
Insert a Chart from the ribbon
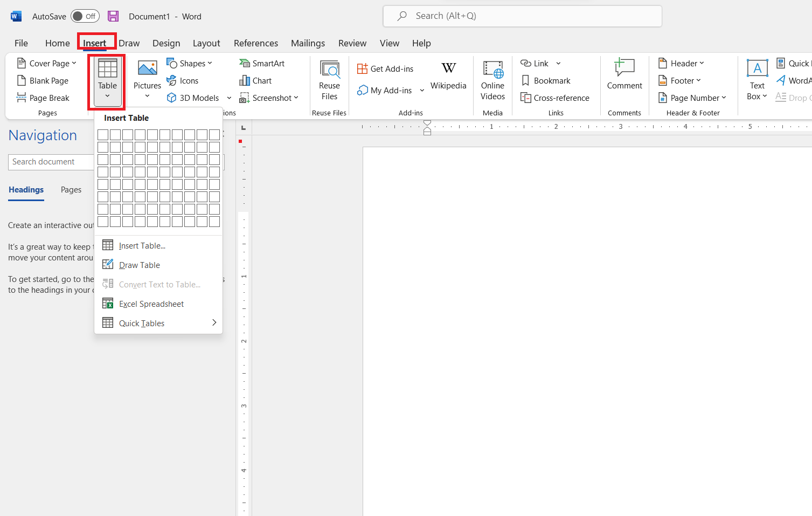(255, 81)
